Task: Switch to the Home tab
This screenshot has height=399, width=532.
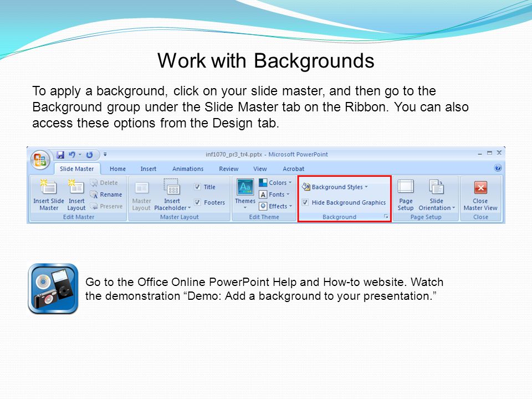Action: click(x=117, y=168)
